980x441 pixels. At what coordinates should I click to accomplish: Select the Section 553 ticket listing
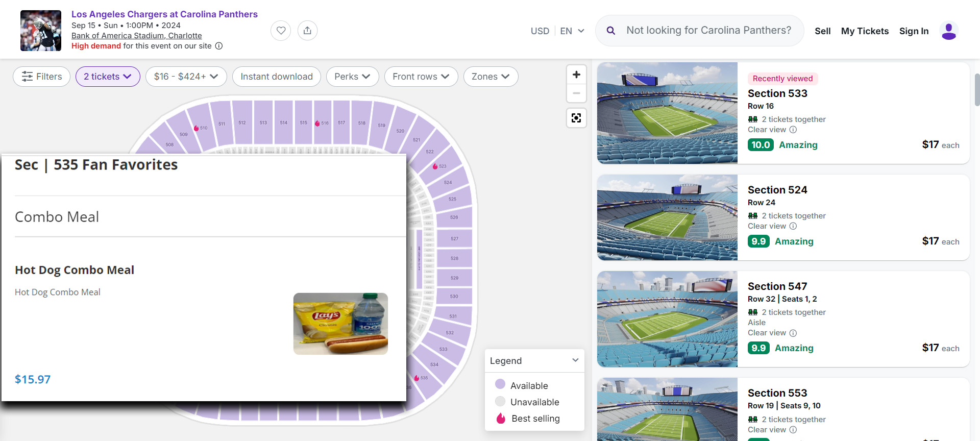point(783,409)
